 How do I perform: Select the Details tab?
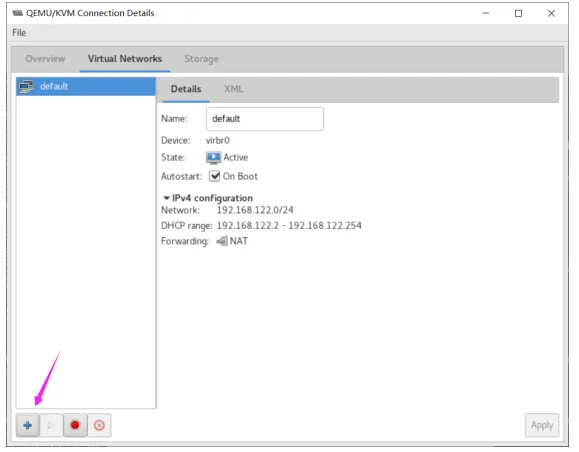(186, 89)
